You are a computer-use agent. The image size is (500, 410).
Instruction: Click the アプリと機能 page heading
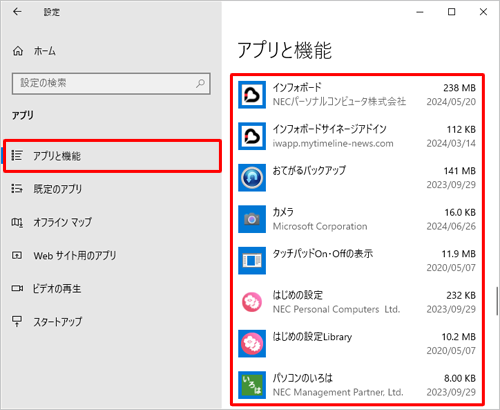[x=284, y=50]
